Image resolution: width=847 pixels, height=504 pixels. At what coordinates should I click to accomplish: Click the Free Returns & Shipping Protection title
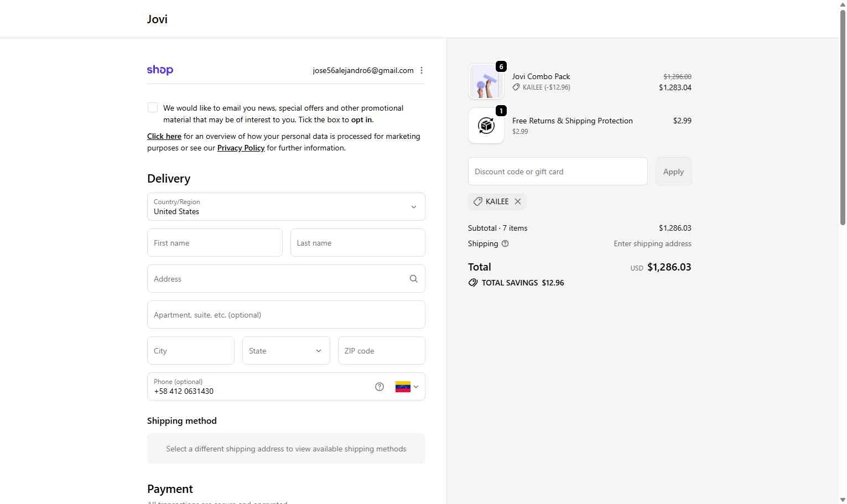pyautogui.click(x=573, y=121)
